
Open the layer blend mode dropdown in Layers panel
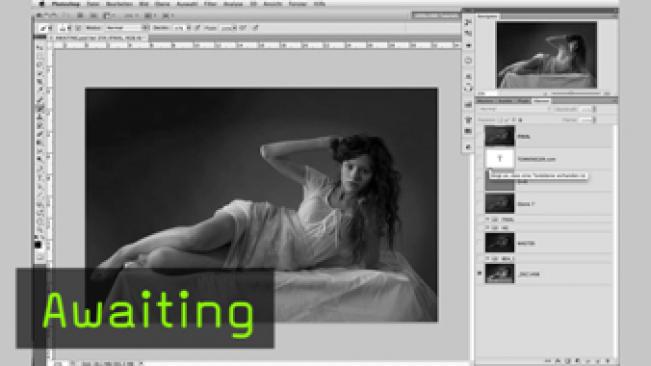[514, 109]
